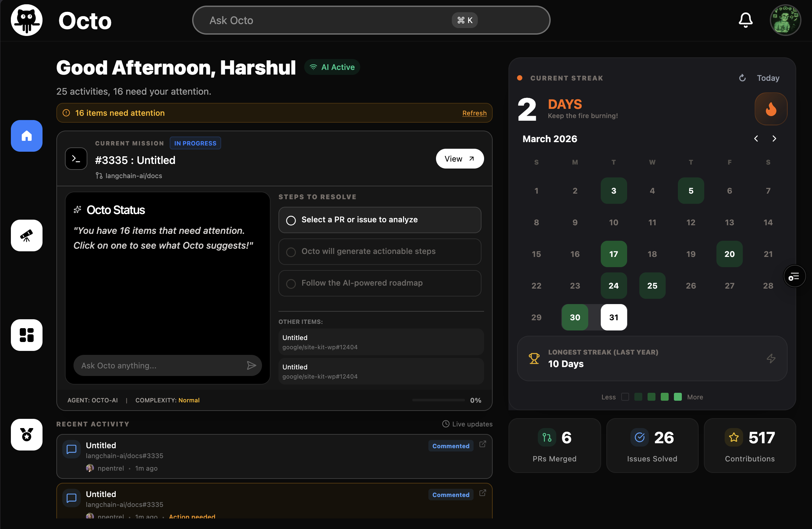Image resolution: width=812 pixels, height=529 pixels.
Task: Click '#3335 : Untitled' mission title
Action: click(135, 161)
